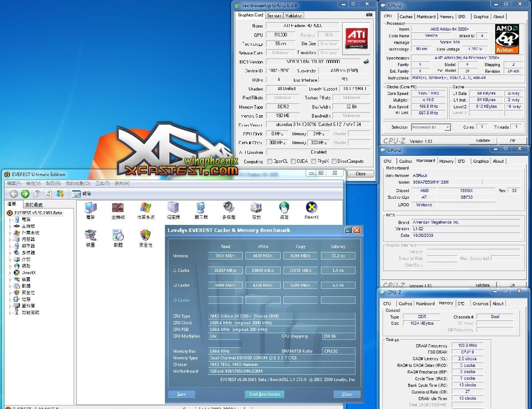Open the 軟體 software icon in EVEREST's right pane

[118, 235]
